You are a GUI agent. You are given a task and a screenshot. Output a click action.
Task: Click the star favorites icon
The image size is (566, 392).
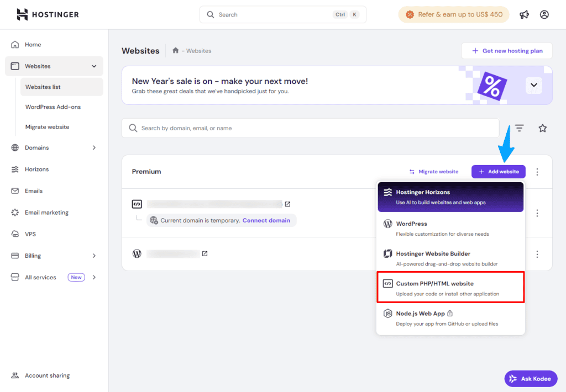coord(542,128)
